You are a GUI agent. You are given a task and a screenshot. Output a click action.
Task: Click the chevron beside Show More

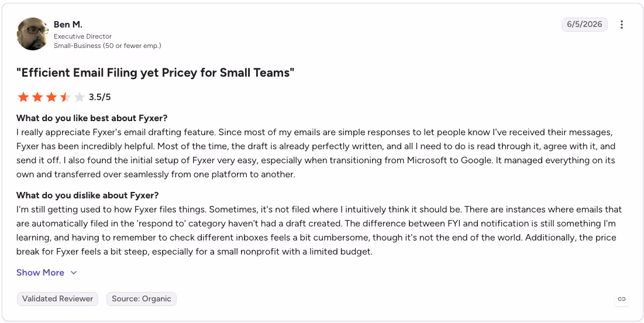tap(74, 273)
